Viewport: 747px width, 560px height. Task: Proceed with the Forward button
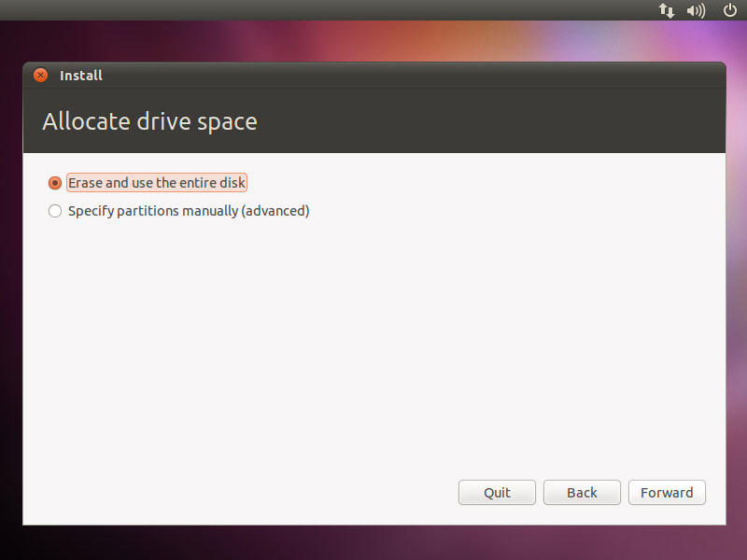click(667, 493)
